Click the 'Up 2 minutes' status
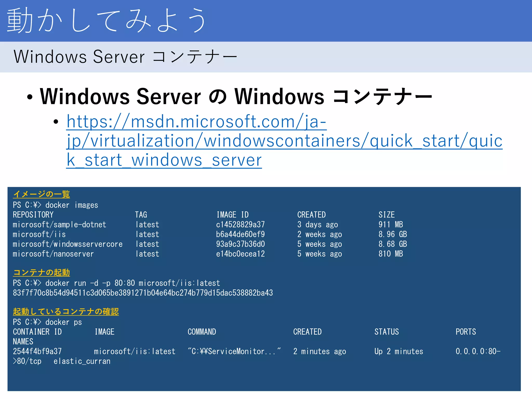This screenshot has height=399, width=532. coord(399,351)
